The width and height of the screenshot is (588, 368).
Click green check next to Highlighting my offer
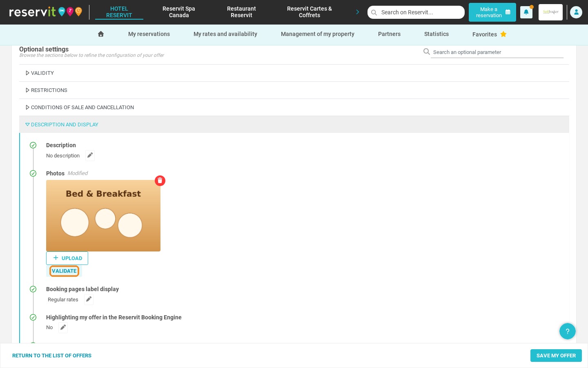click(33, 317)
